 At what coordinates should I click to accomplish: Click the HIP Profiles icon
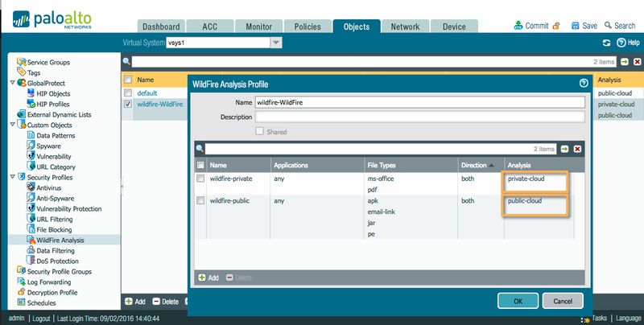31,104
